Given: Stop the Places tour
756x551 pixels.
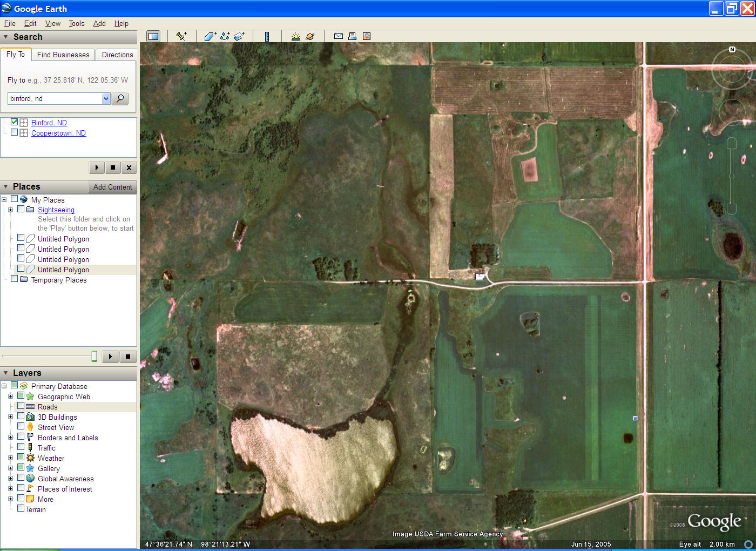Looking at the screenshot, I should tap(128, 357).
